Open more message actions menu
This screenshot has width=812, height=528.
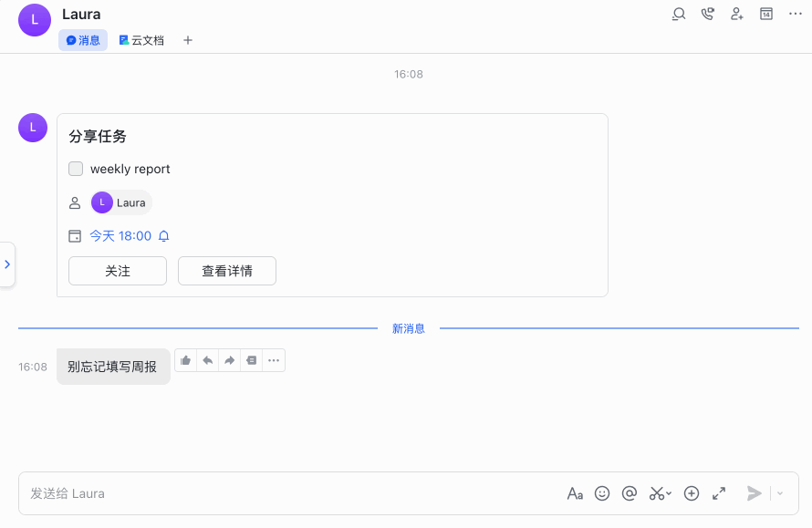point(274,360)
